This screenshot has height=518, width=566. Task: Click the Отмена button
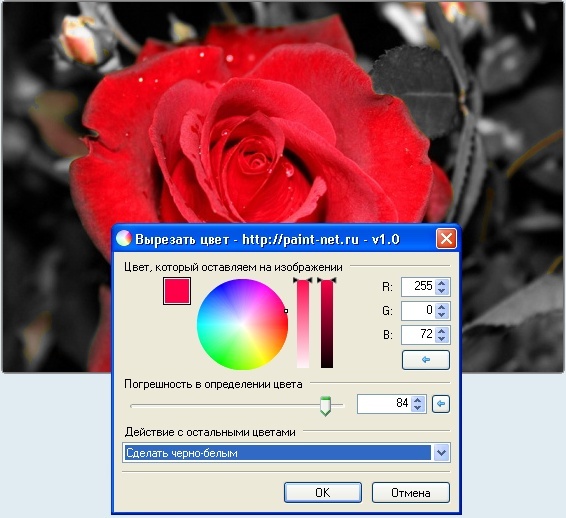(x=411, y=492)
